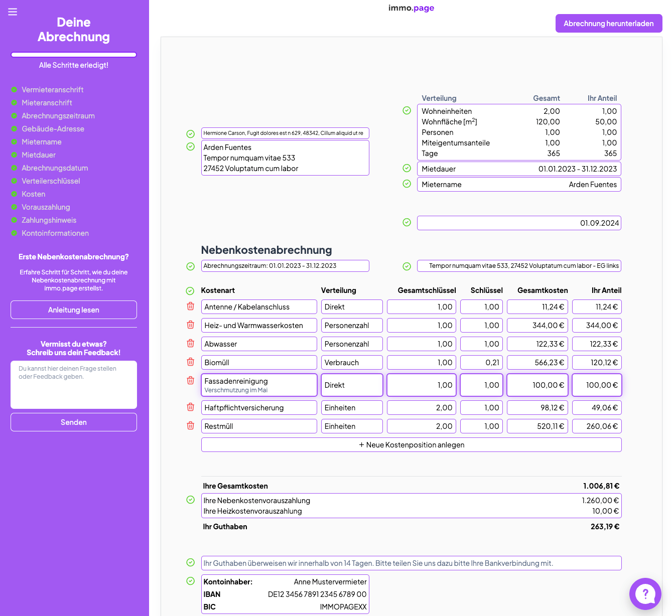Click the progress bar under Deine Abrechnung

point(73,54)
